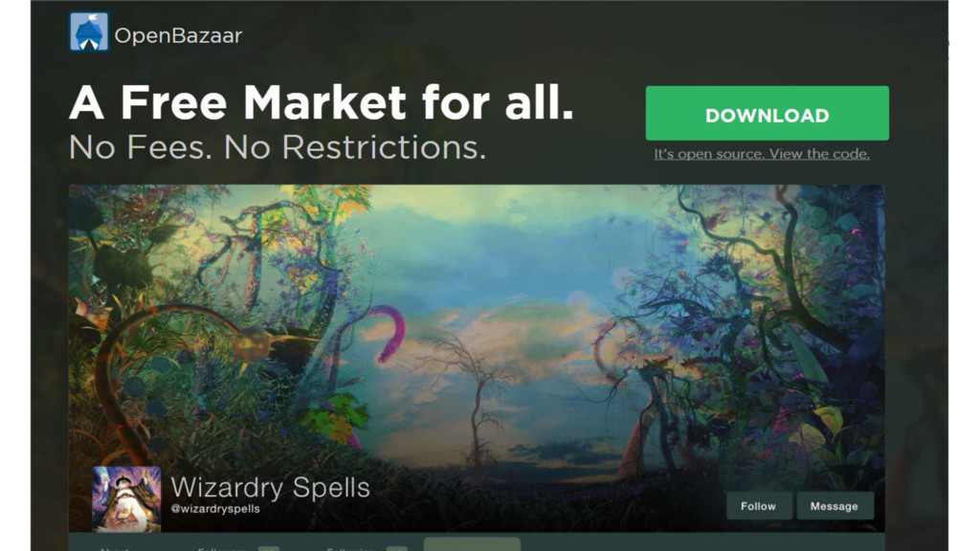
Task: Open the Following tab
Action: click(x=350, y=548)
